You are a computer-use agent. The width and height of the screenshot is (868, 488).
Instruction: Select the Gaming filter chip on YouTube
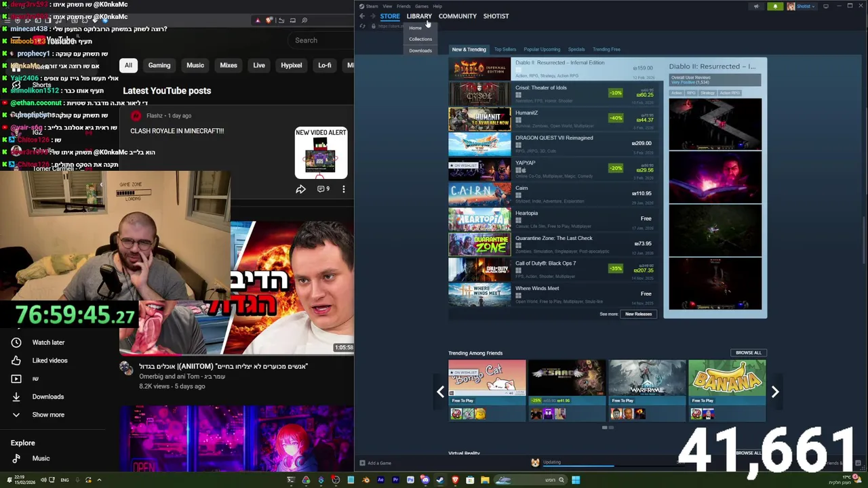click(x=159, y=66)
